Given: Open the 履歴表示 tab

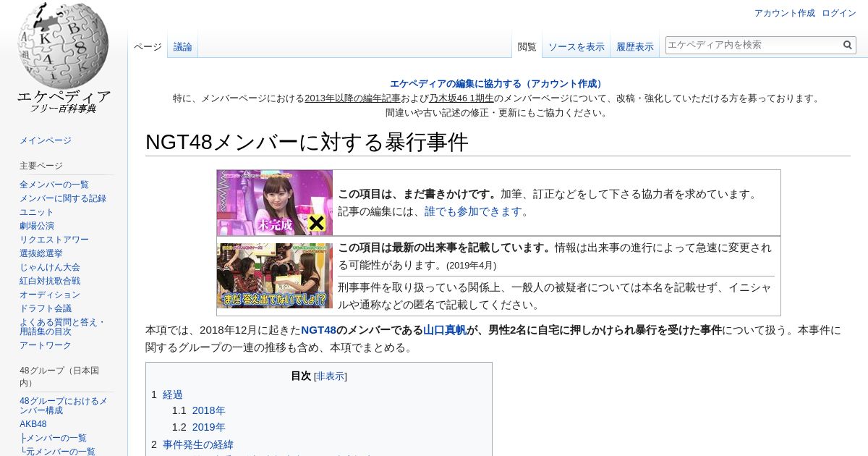Looking at the screenshot, I should (635, 46).
